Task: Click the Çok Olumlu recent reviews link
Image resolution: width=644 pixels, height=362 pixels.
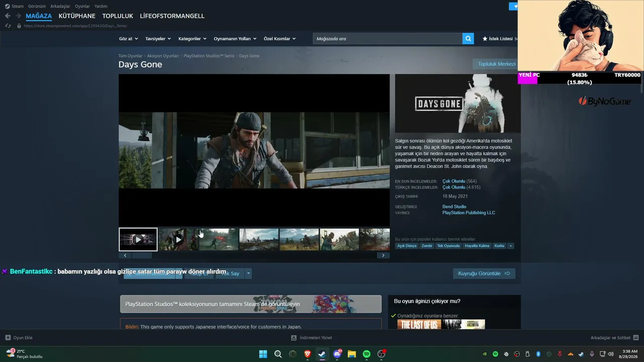Action: pos(454,182)
